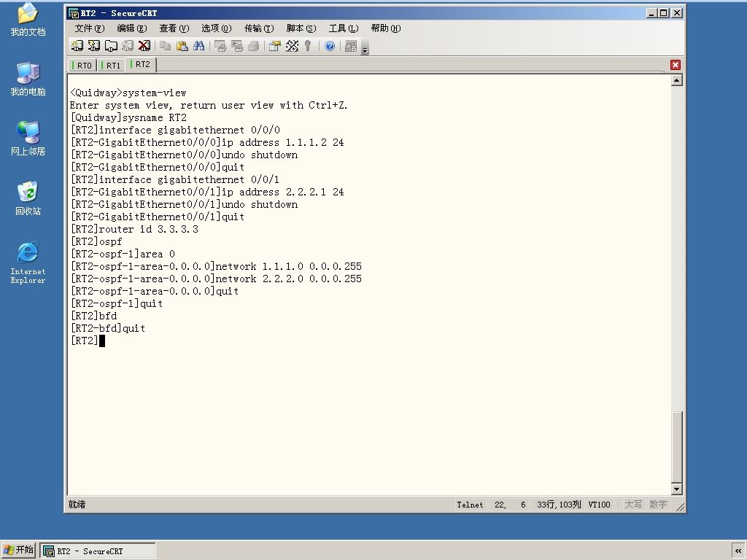The width and height of the screenshot is (747, 560).
Task: Open the 文件(F) menu
Action: coord(90,28)
